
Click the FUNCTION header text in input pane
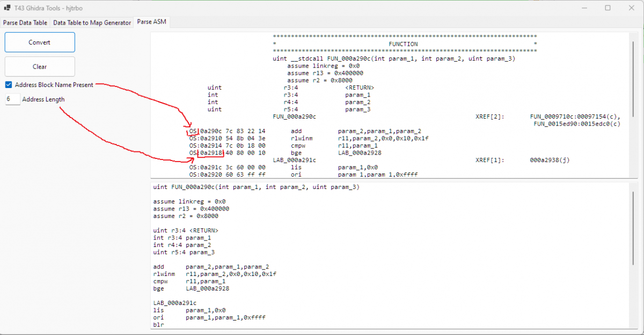pos(403,44)
